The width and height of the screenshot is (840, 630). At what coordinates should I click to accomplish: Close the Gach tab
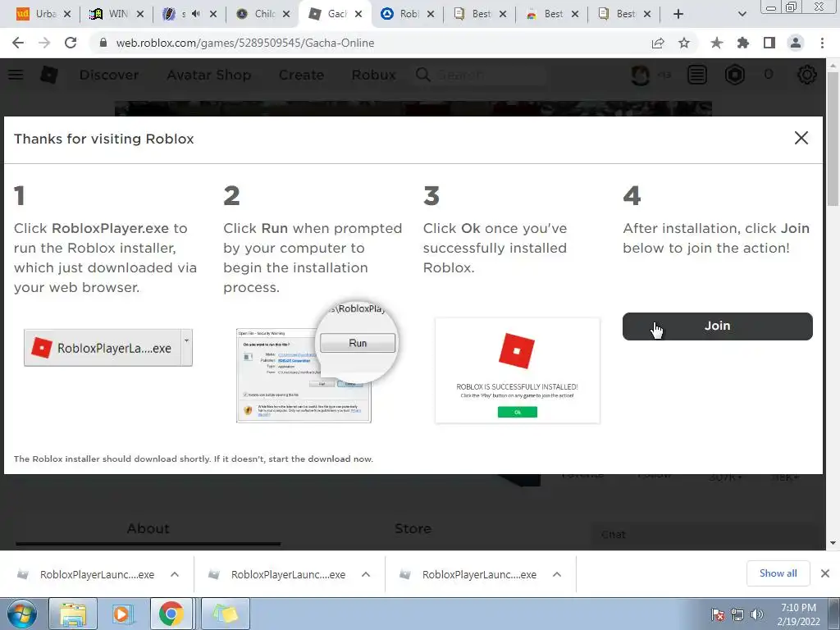pyautogui.click(x=358, y=14)
